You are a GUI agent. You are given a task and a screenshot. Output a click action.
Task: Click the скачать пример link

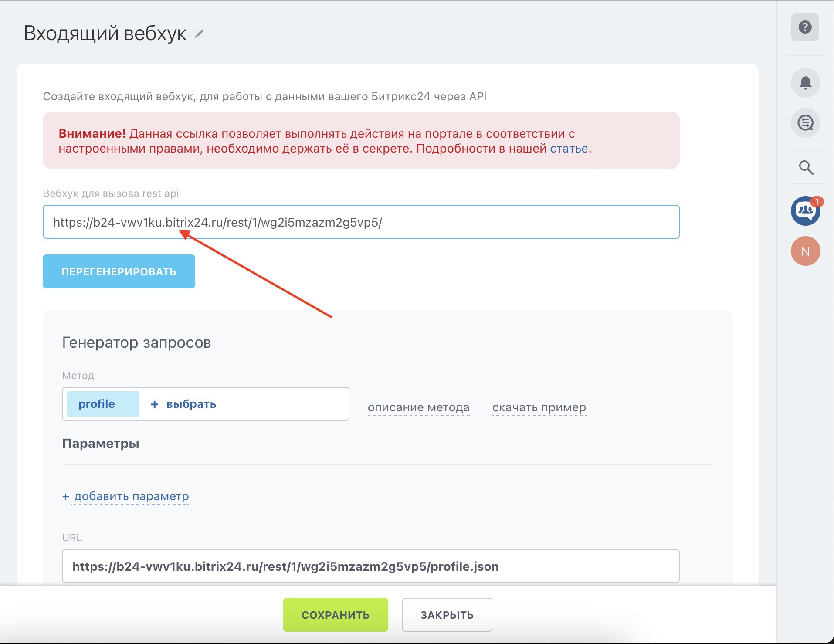(539, 407)
